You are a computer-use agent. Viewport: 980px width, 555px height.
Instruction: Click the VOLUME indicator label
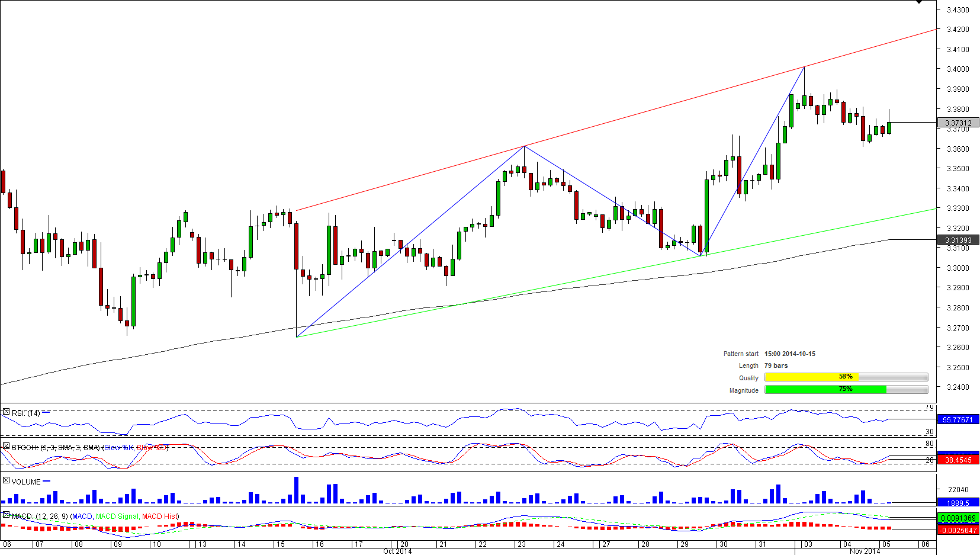(26, 482)
